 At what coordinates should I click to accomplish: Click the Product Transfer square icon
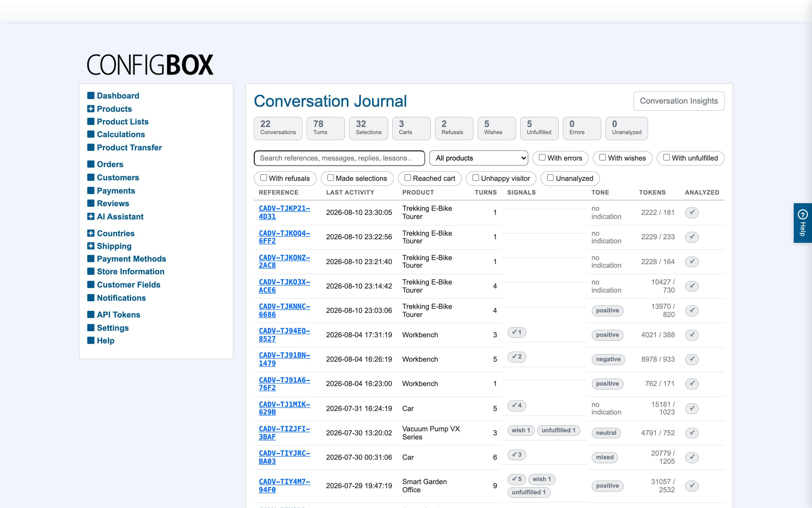coord(91,147)
